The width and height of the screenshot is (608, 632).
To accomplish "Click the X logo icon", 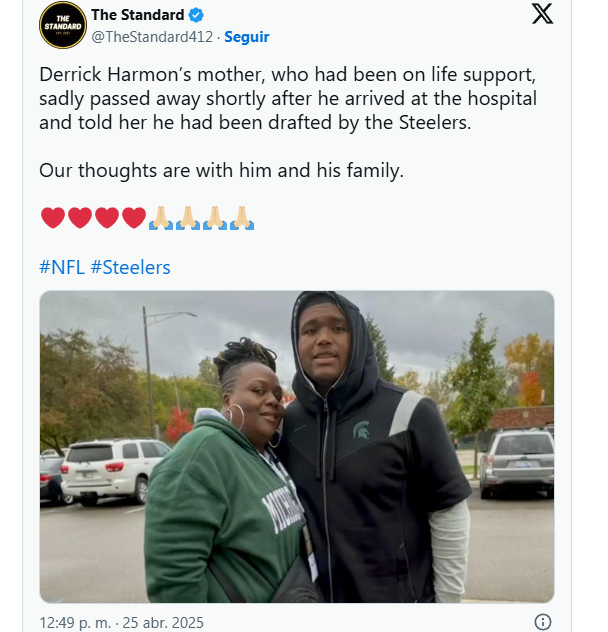I will tap(541, 14).
